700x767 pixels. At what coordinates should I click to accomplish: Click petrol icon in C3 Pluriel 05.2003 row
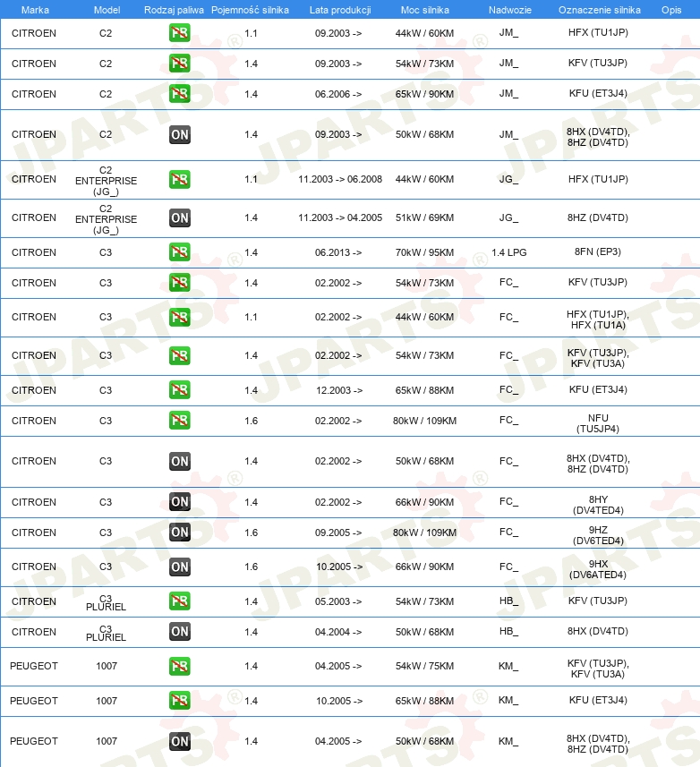180,601
